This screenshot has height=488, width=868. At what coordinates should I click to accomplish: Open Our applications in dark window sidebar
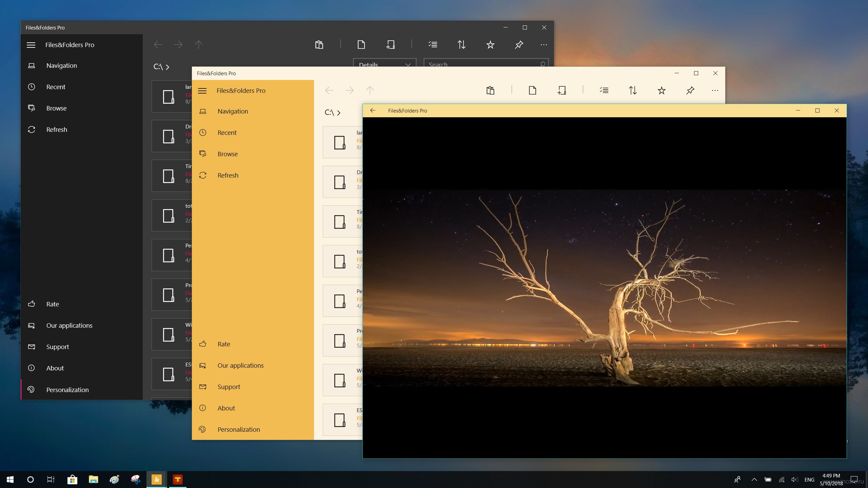(x=82, y=325)
